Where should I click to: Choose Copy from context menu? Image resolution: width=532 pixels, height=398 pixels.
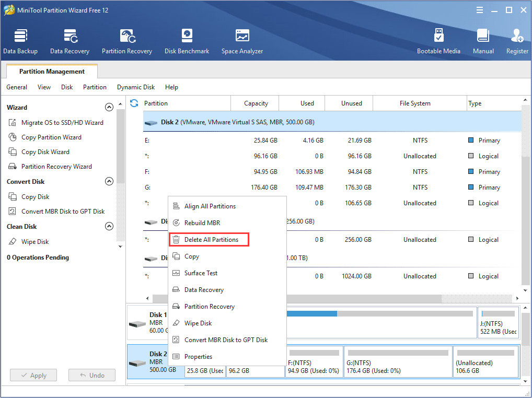click(x=227, y=256)
